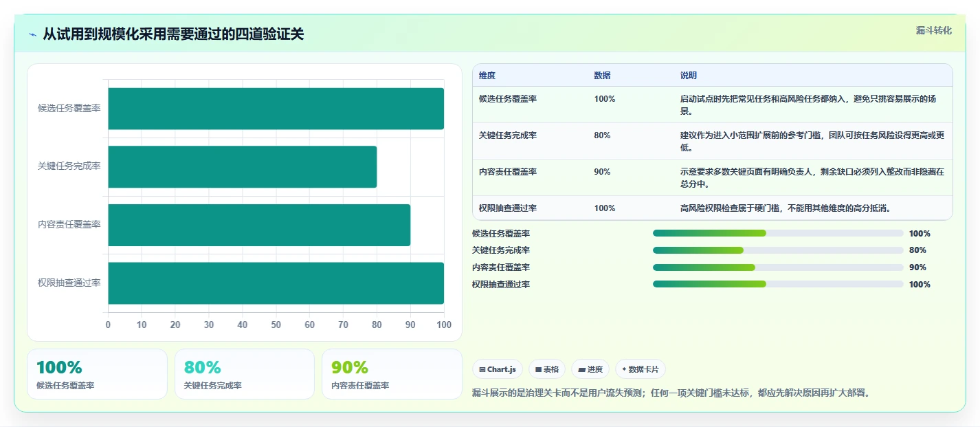Click the 80% data cell in the table
The width and height of the screenshot is (980, 427).
602,135
